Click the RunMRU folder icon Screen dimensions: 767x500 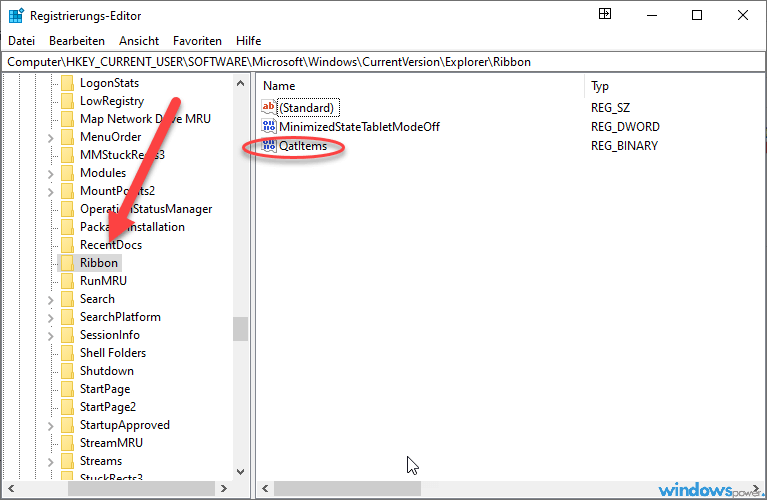click(68, 281)
